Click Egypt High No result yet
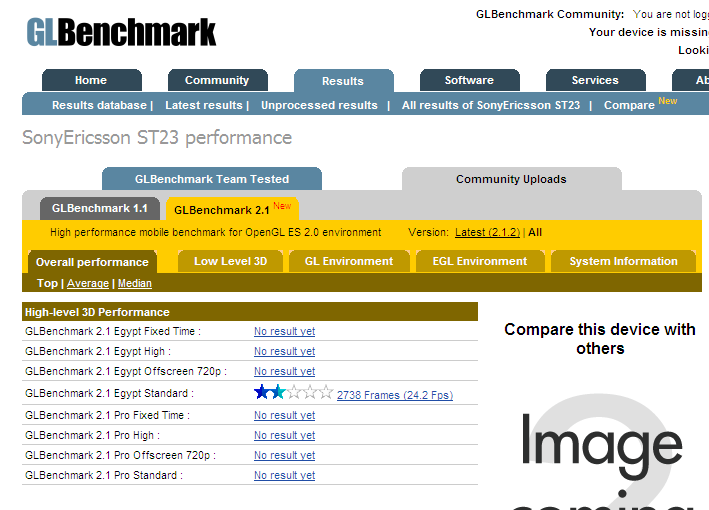The height and width of the screenshot is (510, 709). click(284, 351)
